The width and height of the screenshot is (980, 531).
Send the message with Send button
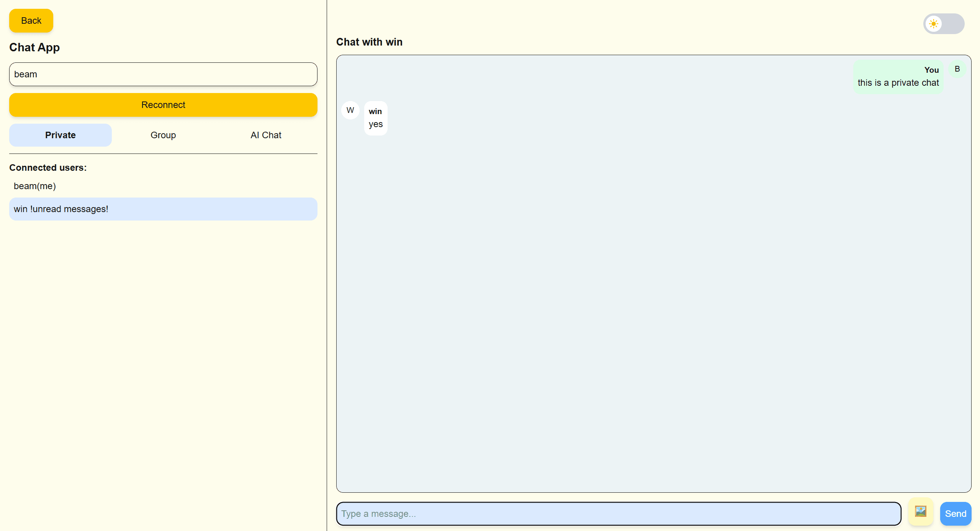[x=955, y=514]
